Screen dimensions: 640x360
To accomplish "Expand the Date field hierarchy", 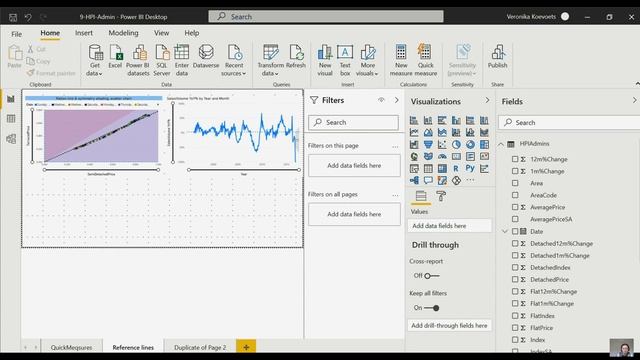I will [504, 231].
